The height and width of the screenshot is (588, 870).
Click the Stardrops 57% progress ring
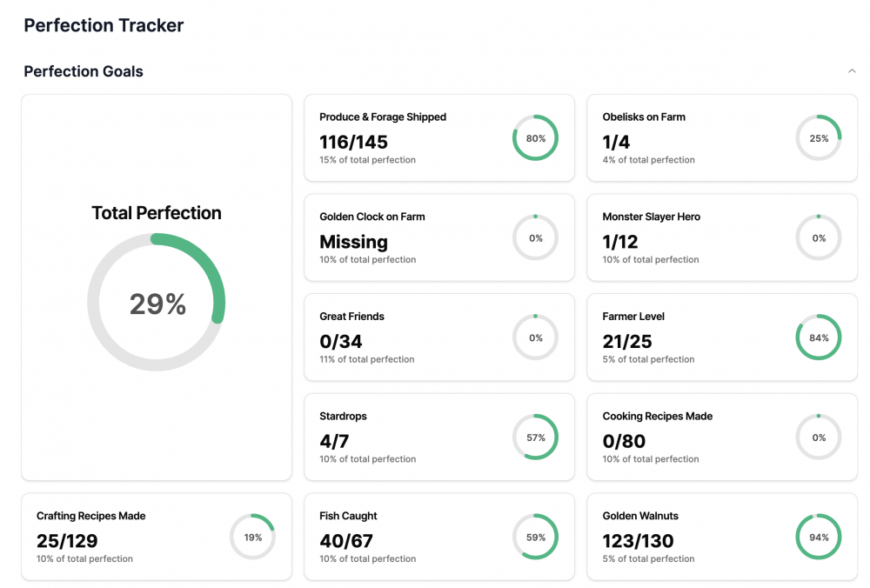pos(535,438)
